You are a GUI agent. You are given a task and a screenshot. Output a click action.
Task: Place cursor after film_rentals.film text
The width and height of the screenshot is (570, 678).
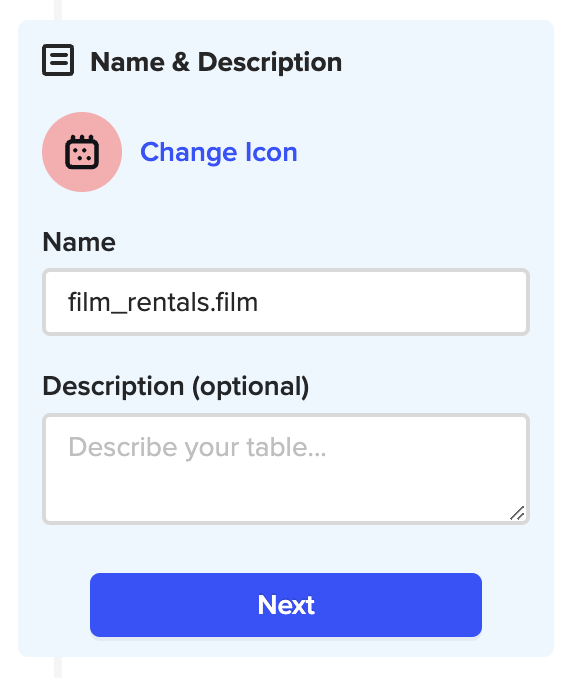(259, 302)
